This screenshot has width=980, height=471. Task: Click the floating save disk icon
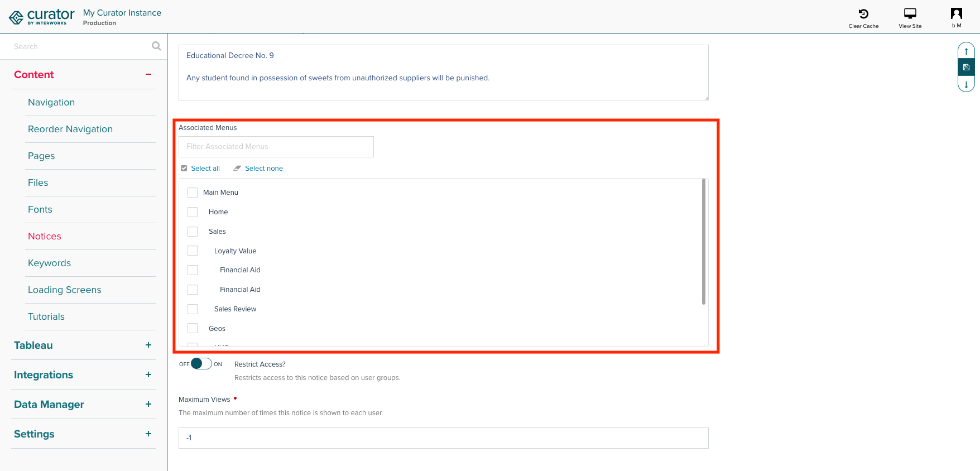click(x=966, y=68)
